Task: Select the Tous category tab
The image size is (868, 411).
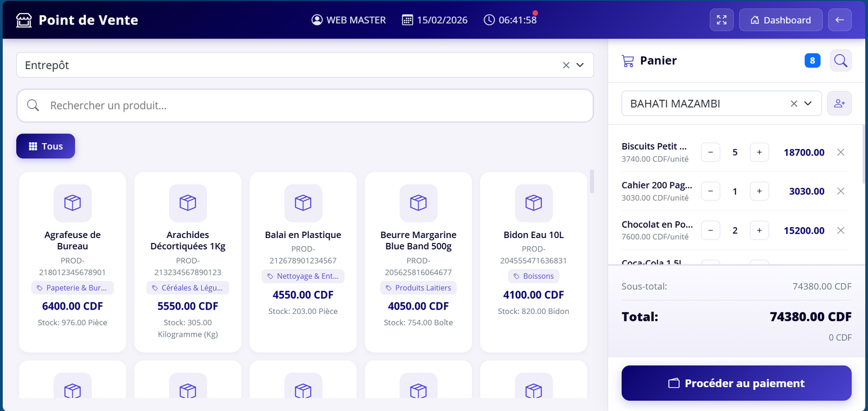Action: [x=46, y=146]
